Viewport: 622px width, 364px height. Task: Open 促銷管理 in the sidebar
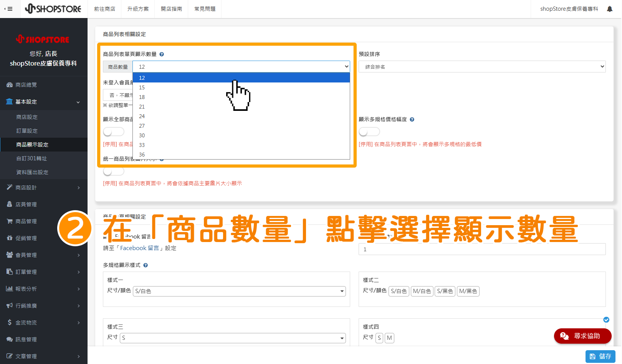(26, 238)
